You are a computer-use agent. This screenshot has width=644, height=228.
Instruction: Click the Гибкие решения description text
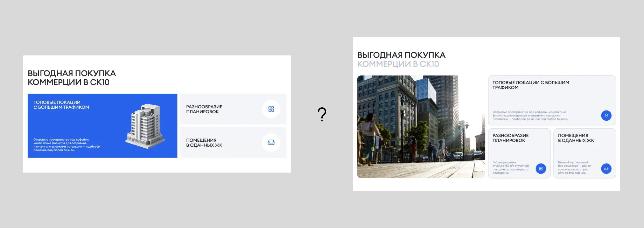click(510, 168)
